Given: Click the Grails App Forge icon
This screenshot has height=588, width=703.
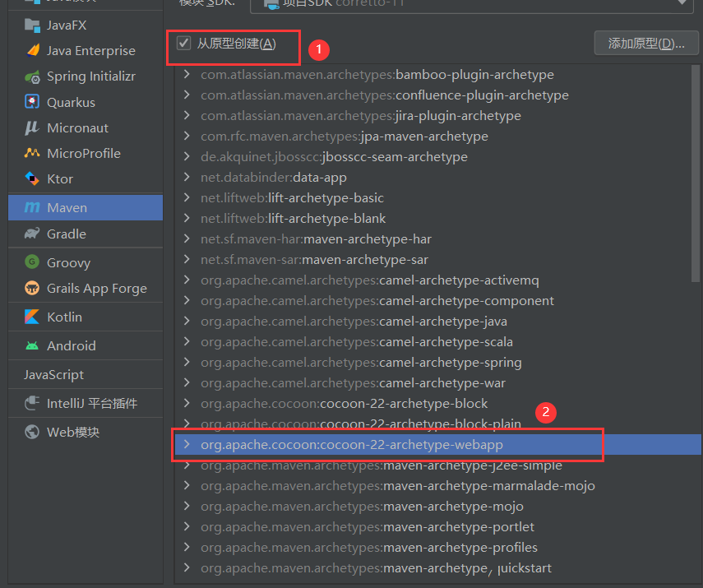Looking at the screenshot, I should (x=32, y=288).
